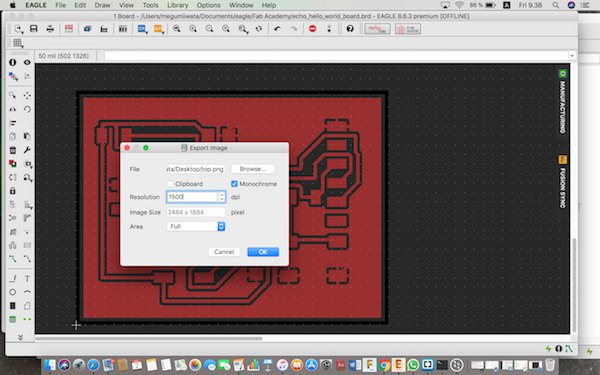Open the MANUFACTURING side tab
Viewport: 600px width, 375px height.
562,102
